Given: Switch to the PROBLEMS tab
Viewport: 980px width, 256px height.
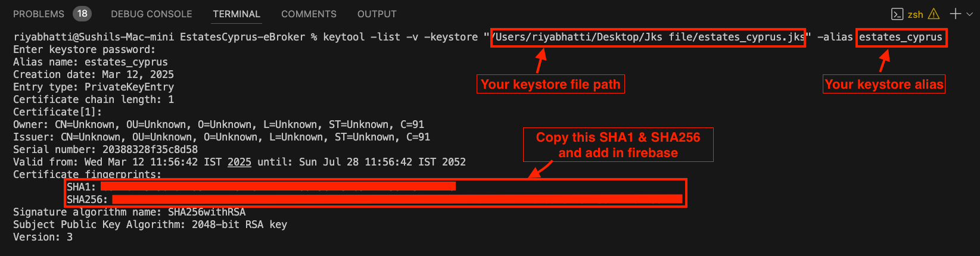Looking at the screenshot, I should (39, 14).
